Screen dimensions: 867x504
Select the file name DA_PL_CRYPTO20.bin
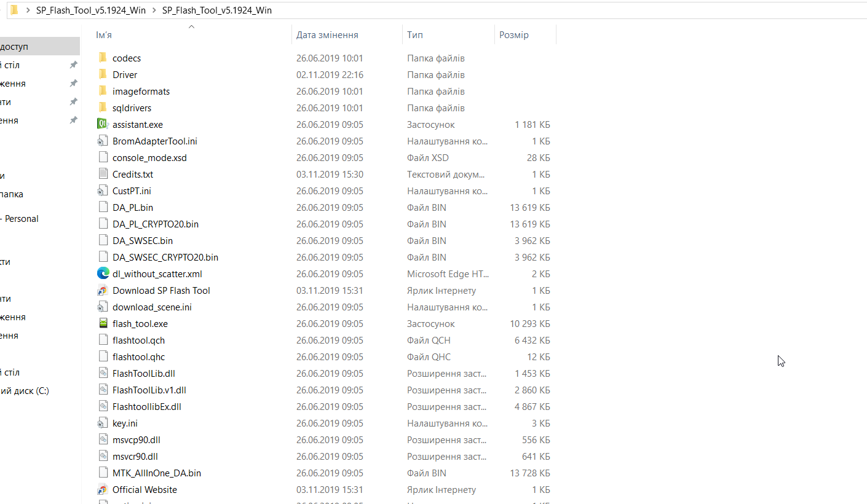[x=156, y=224]
